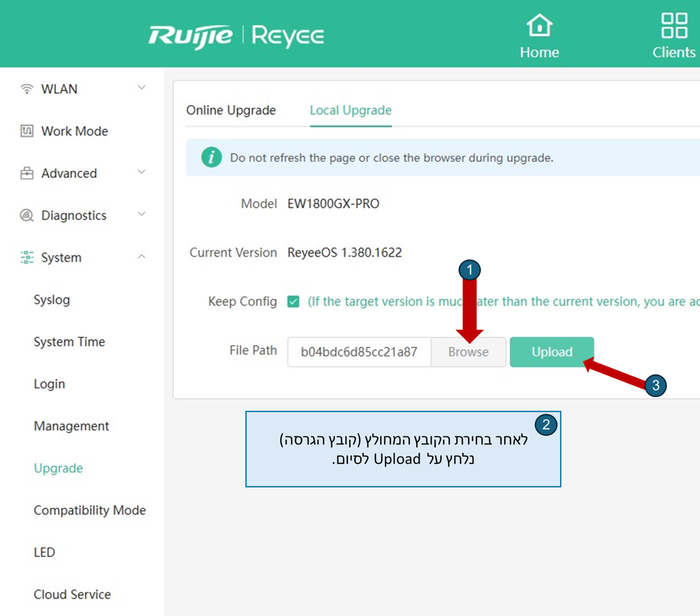The image size is (700, 616).
Task: Expand the Diagnostics menu chevron
Action: click(141, 214)
